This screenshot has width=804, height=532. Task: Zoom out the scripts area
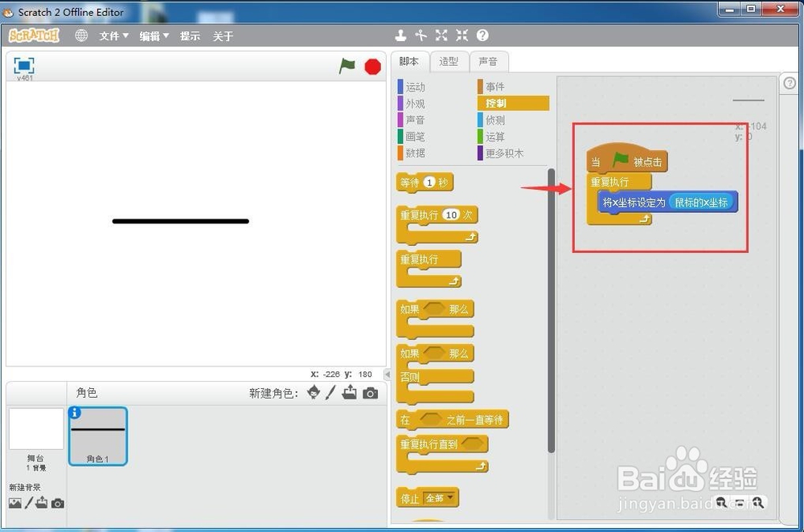point(721,502)
